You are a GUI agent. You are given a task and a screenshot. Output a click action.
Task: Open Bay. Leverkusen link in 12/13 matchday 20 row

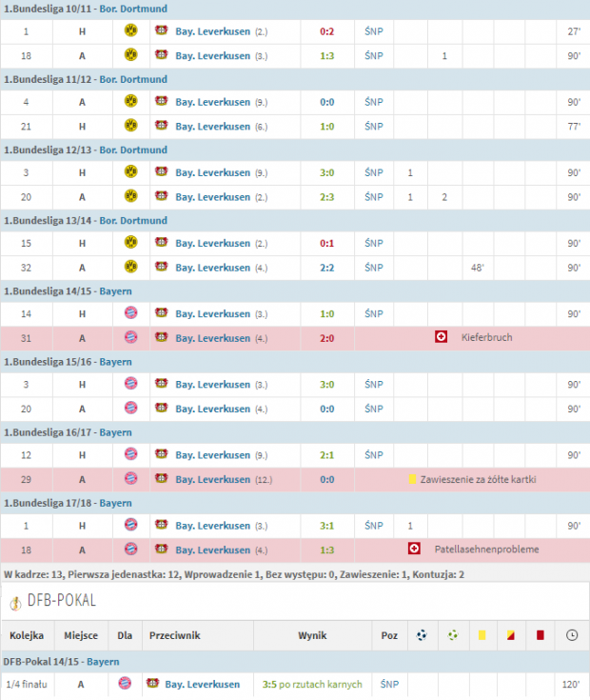pyautogui.click(x=213, y=197)
